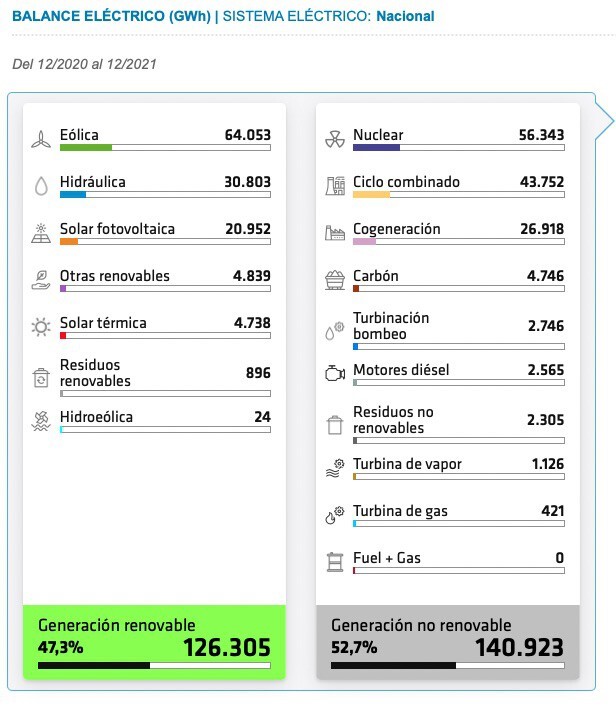This screenshot has width=616, height=707.
Task: Open the Generación no renovable summary box
Action: (x=448, y=642)
